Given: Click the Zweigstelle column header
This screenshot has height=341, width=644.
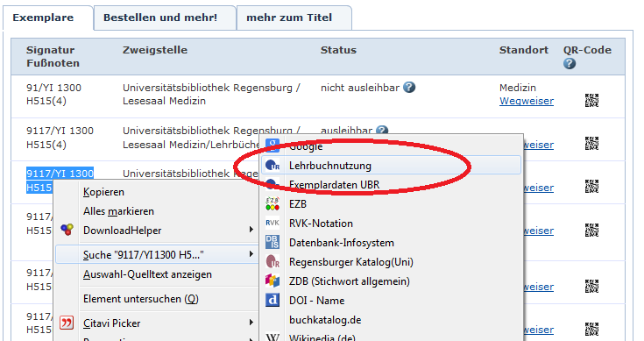Looking at the screenshot, I should tap(155, 50).
